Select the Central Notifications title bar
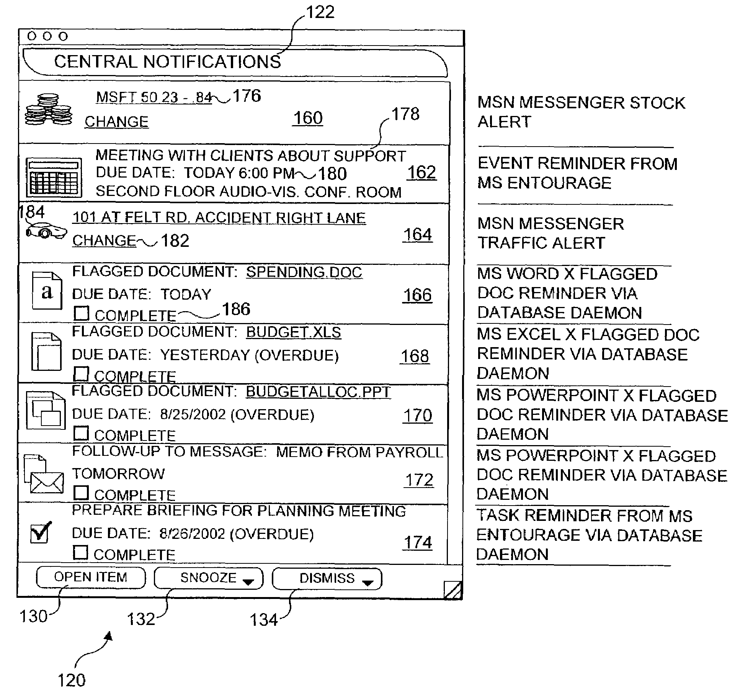Viewport: 740px width, 700px height. coord(197,63)
